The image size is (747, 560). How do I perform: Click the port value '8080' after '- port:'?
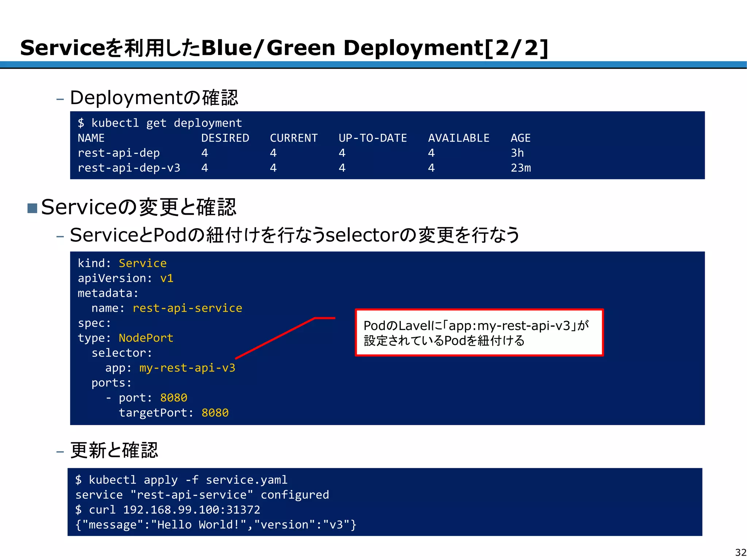click(x=174, y=398)
